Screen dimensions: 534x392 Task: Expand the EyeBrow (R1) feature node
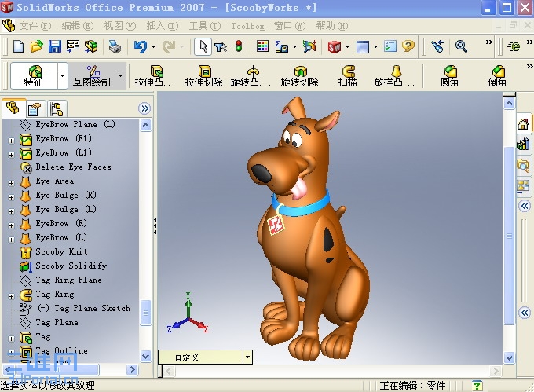11,141
